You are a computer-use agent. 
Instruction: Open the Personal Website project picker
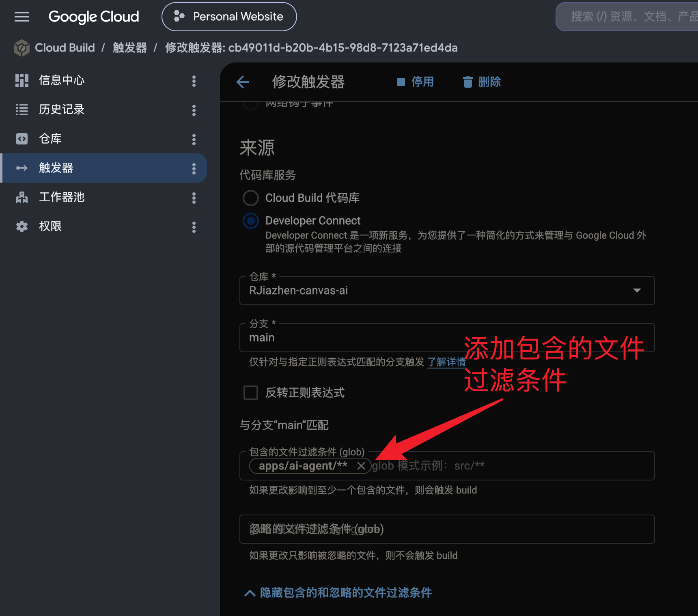pyautogui.click(x=229, y=17)
